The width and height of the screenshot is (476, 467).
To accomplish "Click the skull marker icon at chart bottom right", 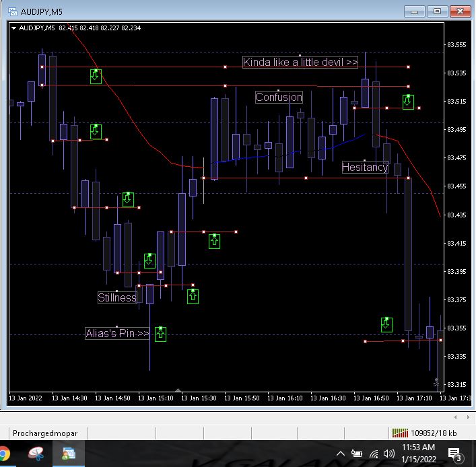I will click(436, 383).
